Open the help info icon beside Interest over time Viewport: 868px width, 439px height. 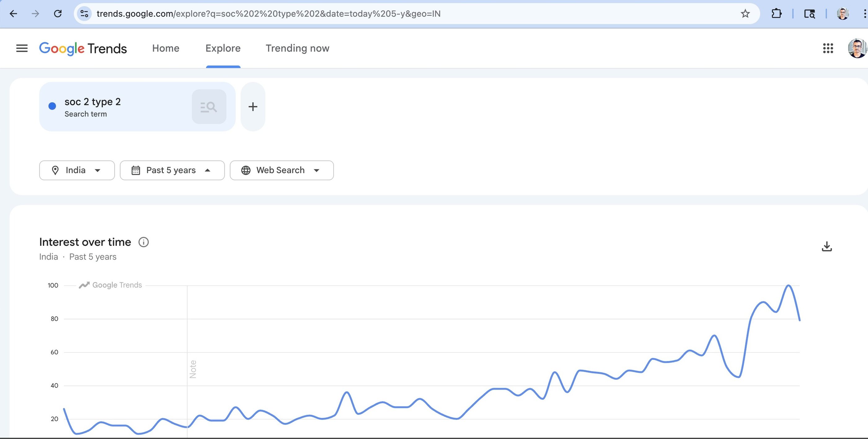click(144, 242)
